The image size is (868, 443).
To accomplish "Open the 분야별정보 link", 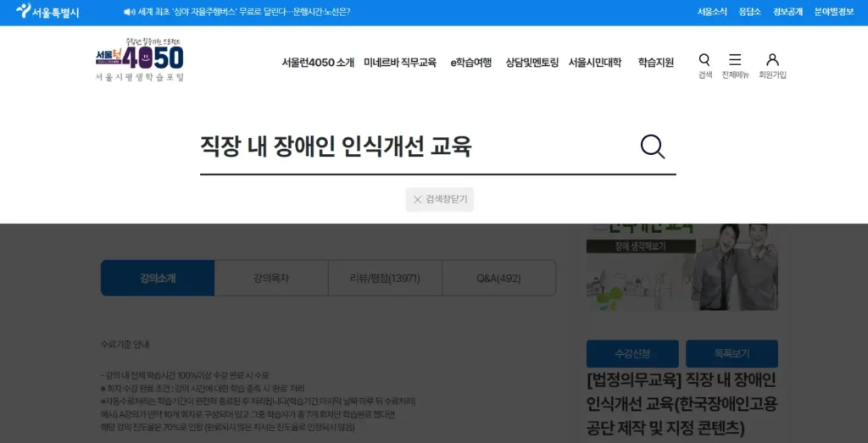I will (834, 12).
